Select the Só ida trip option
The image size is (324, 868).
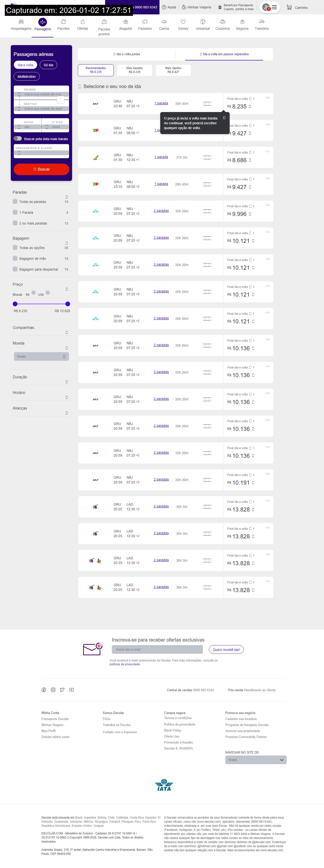(48, 65)
